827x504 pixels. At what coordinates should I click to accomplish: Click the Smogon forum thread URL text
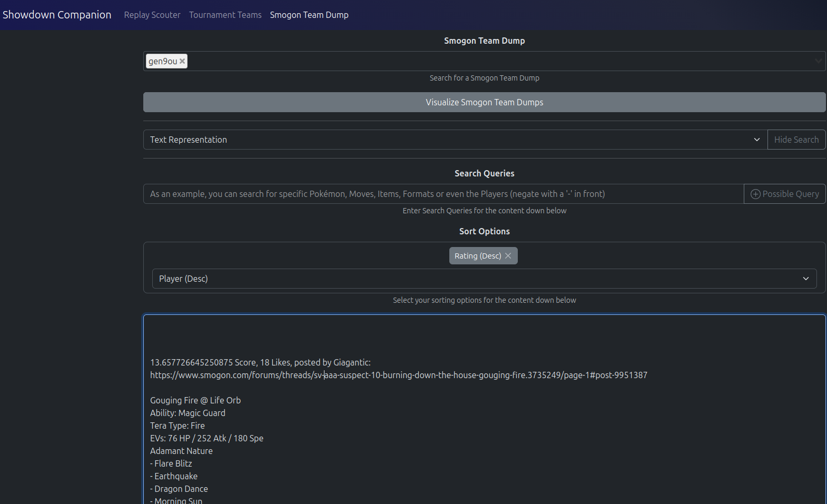[x=398, y=375]
